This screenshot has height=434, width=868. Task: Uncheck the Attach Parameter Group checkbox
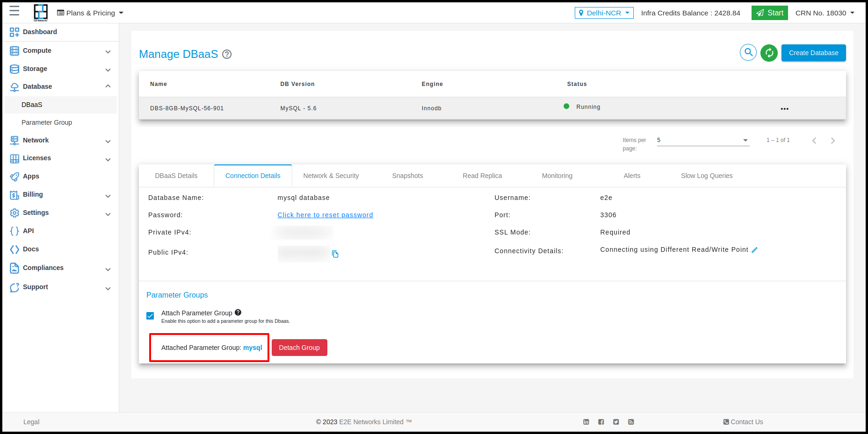(x=150, y=316)
